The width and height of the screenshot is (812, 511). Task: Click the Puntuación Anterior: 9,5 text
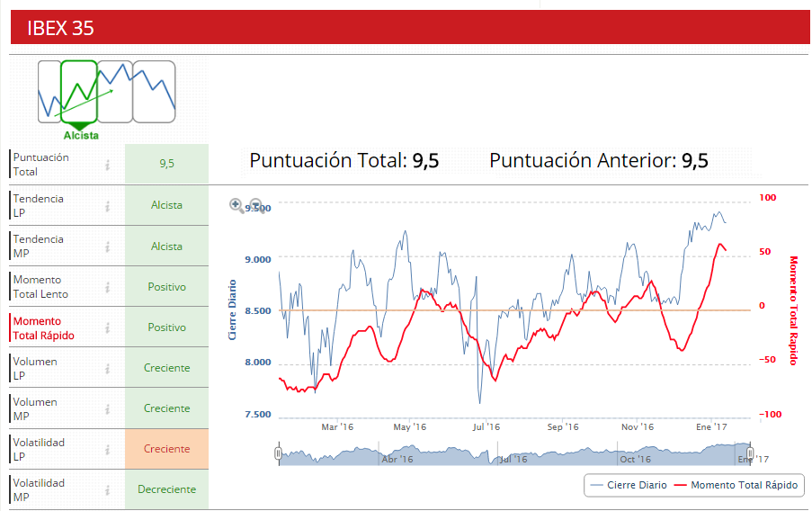coord(599,161)
